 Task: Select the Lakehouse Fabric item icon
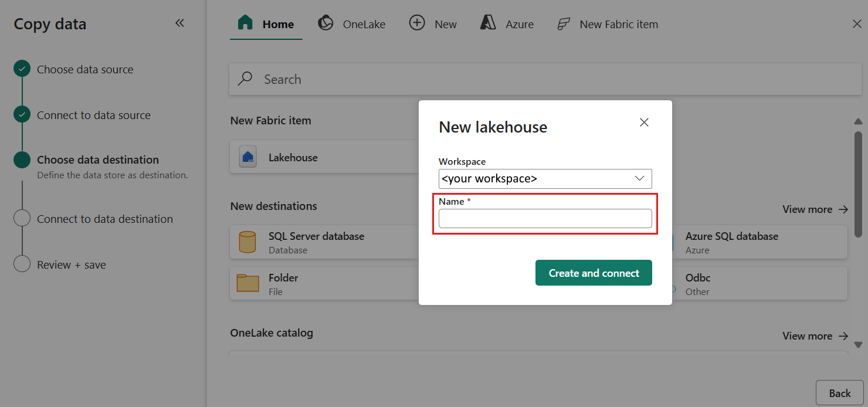coord(247,156)
